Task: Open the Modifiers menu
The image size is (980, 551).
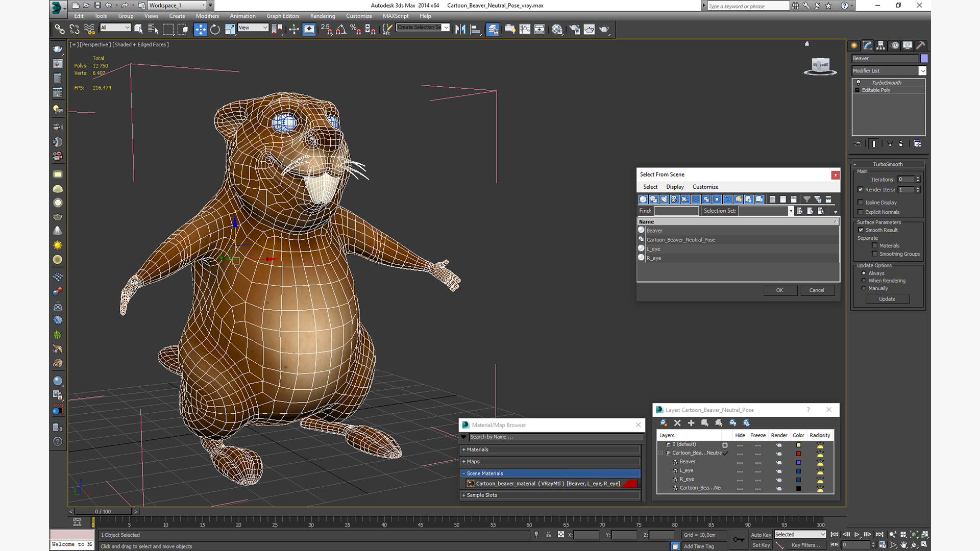Action: 207,16
